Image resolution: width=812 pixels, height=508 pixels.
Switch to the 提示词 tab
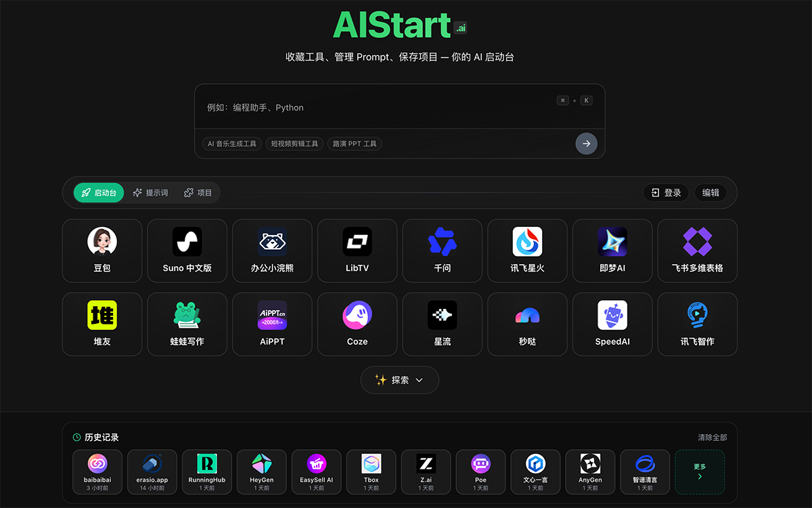tap(150, 192)
